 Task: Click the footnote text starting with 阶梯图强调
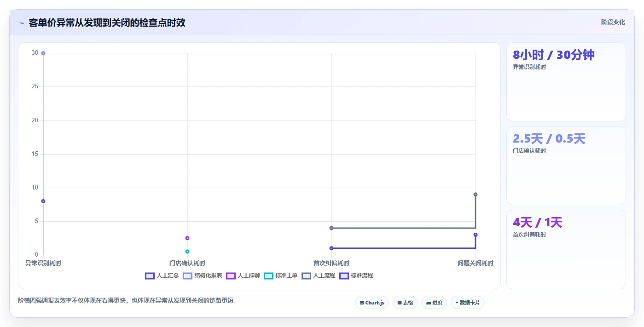click(127, 301)
